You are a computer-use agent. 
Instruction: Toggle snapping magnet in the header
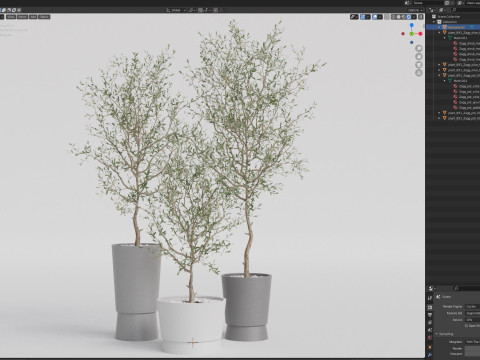[200, 10]
